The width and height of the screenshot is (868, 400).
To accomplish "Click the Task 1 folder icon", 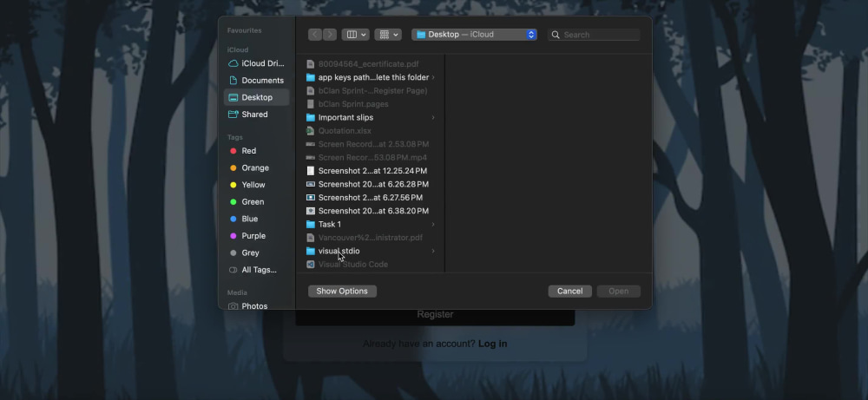I will click(311, 224).
